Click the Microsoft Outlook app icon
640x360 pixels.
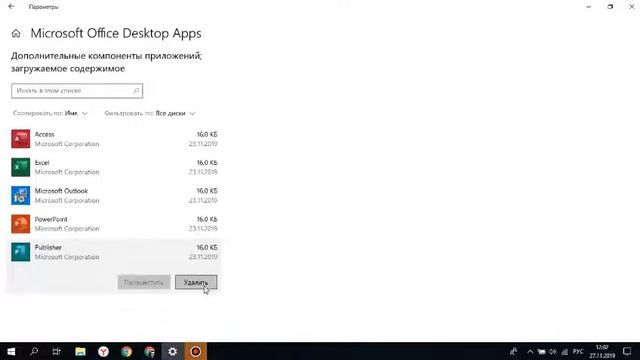pos(20,196)
